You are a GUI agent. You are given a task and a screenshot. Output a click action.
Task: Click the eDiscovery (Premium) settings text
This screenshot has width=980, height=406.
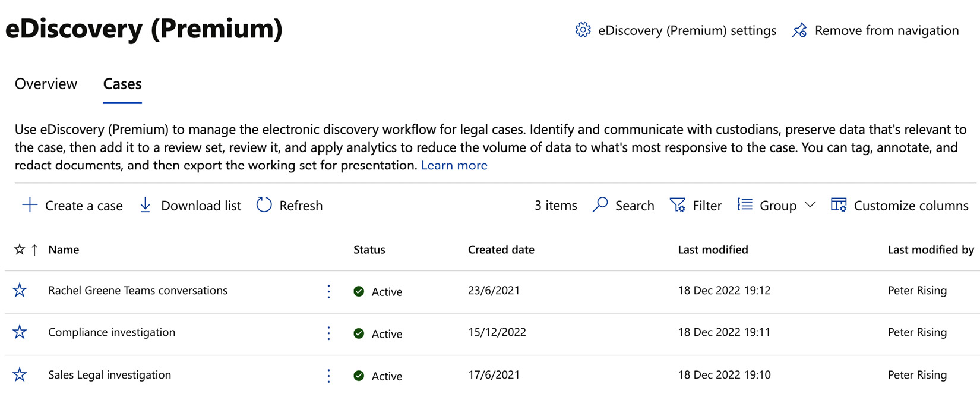687,30
